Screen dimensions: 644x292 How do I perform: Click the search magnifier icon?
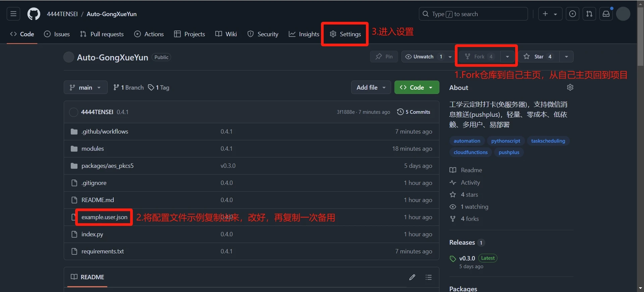[426, 14]
